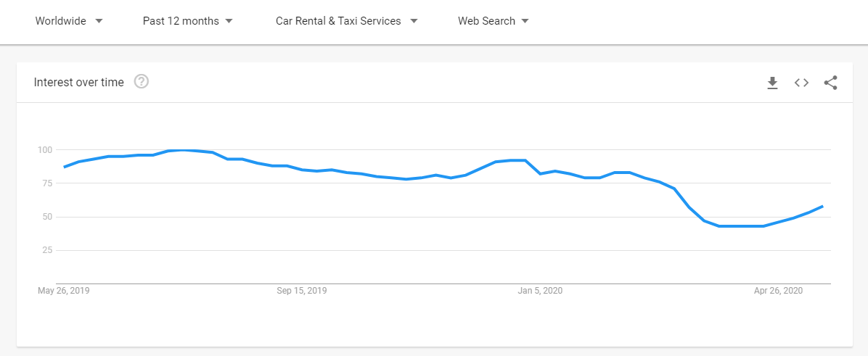This screenshot has height=356, width=868.
Task: Click the Sep 15, 2019 axis date
Action: click(302, 291)
